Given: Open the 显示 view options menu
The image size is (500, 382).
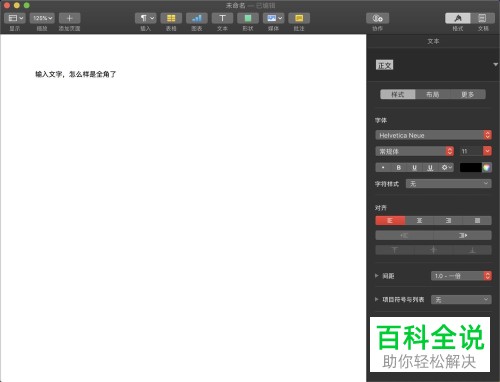Looking at the screenshot, I should click(15, 18).
